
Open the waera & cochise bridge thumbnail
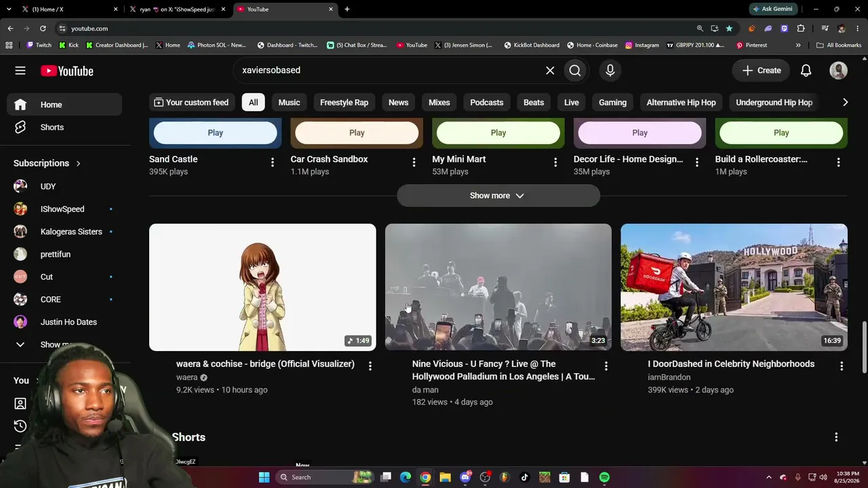click(262, 287)
